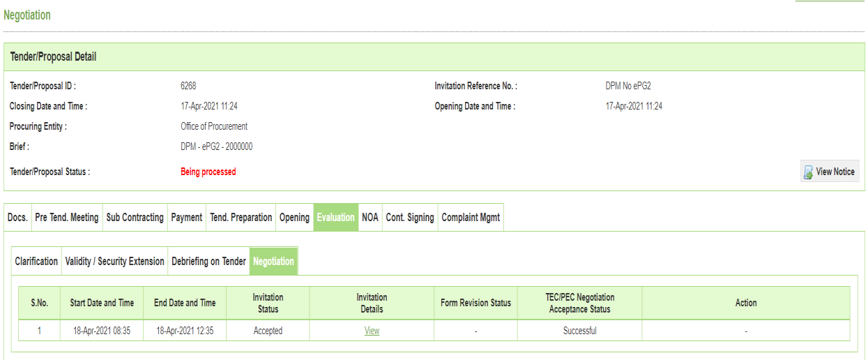The height and width of the screenshot is (360, 868).
Task: Open the View link under Invitation Details
Action: click(x=372, y=331)
